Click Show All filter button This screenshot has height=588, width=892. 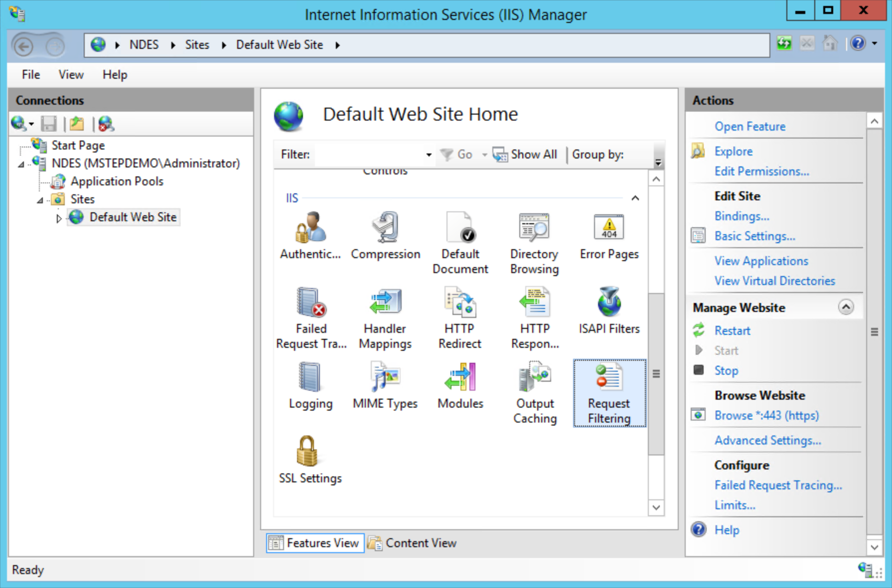tap(525, 154)
